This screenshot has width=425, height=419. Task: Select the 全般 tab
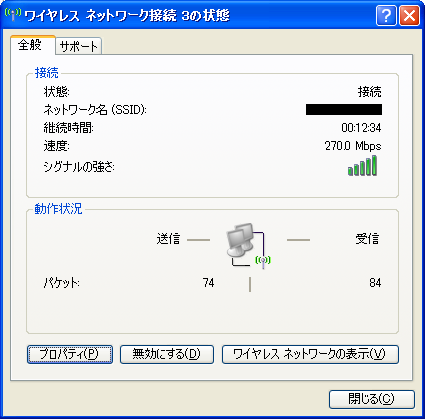pos(32,45)
